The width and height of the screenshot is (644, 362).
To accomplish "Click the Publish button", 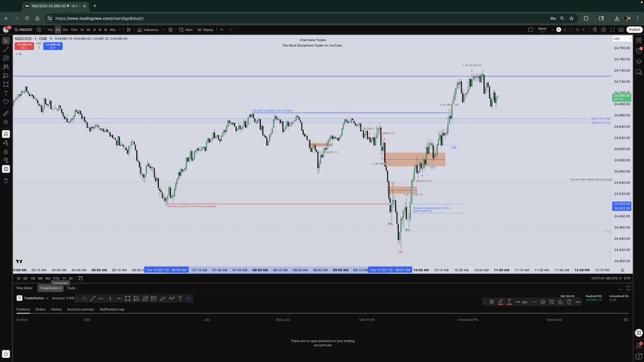I will pos(634,30).
